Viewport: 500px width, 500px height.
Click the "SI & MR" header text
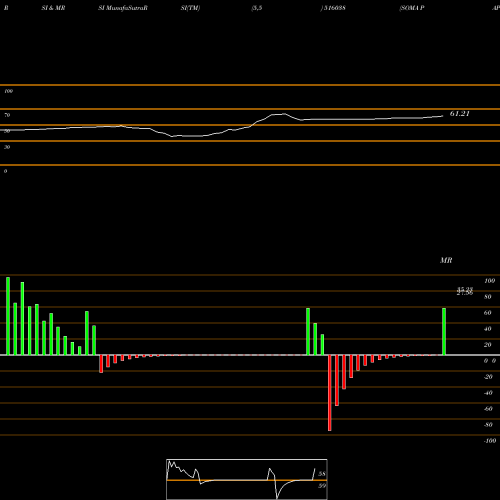tap(53, 8)
